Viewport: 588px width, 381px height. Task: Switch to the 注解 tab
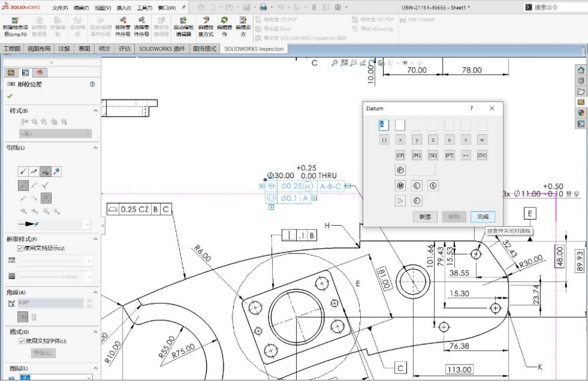click(x=63, y=49)
